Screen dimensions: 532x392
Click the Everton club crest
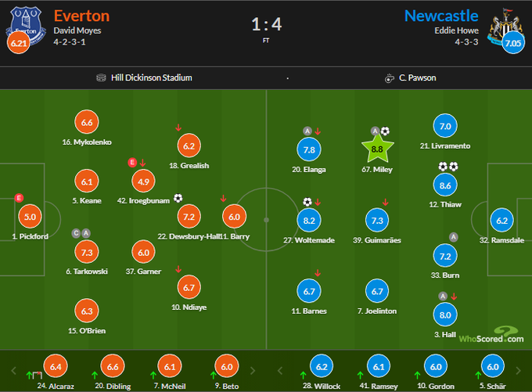(21, 22)
